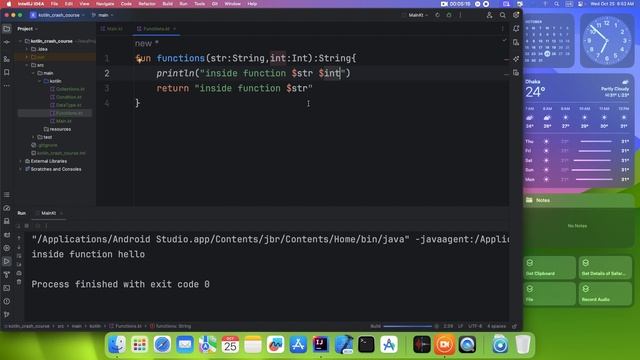Show more tool windows ellipsis
The image size is (640, 360).
7,86
